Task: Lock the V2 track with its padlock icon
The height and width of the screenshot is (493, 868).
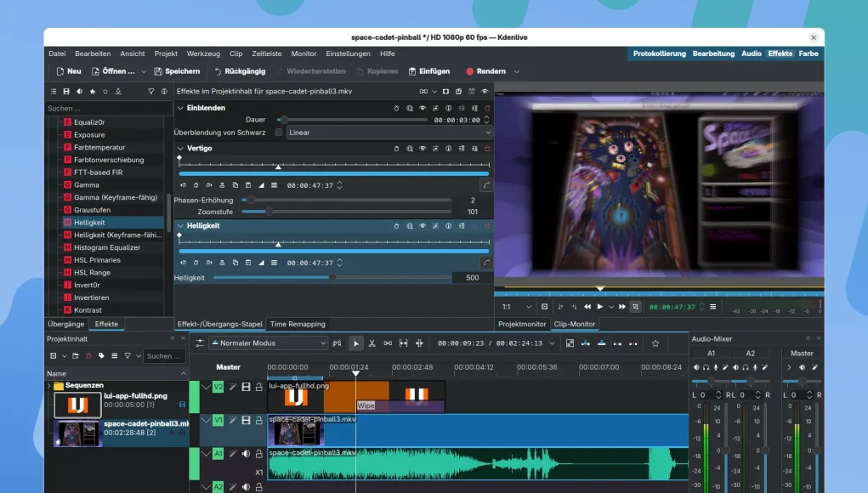Action: pos(259,387)
